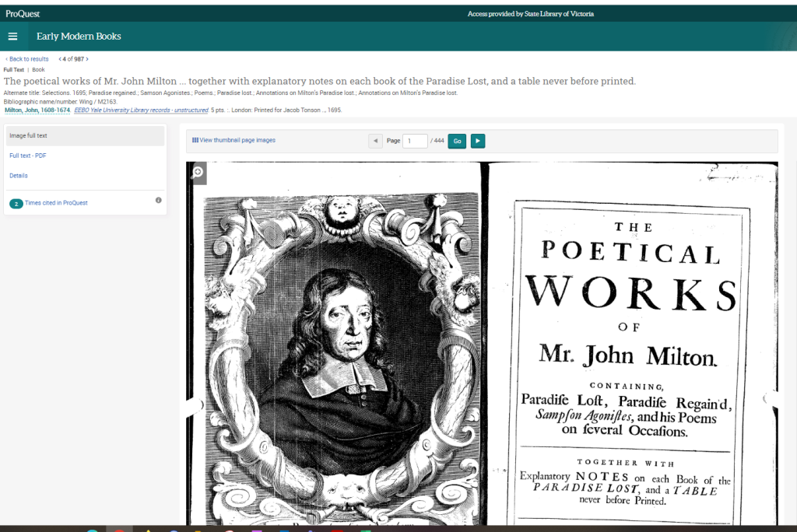
Task: Click the thumbnail grid icon
Action: (195, 140)
